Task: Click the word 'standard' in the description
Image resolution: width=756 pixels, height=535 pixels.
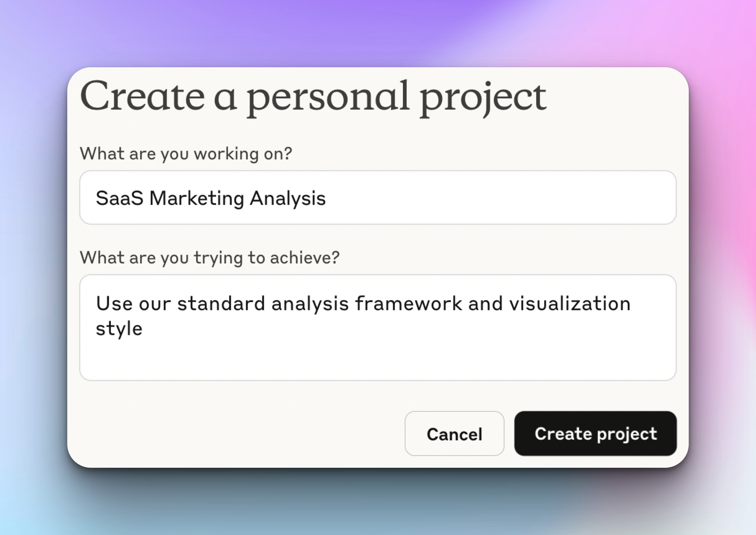Action: [221, 303]
